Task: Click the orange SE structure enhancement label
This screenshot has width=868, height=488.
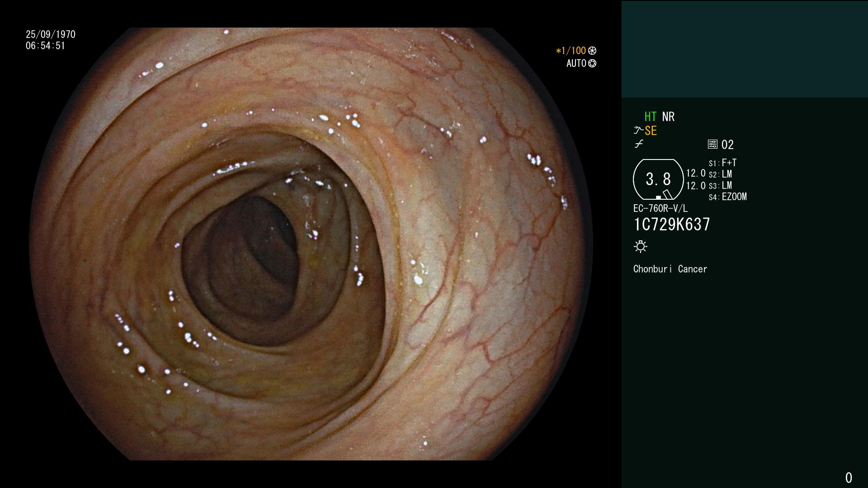Action: point(651,131)
